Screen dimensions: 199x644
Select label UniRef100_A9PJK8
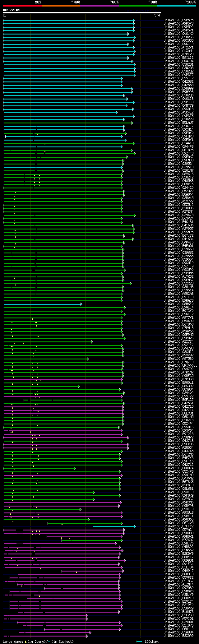point(178,102)
